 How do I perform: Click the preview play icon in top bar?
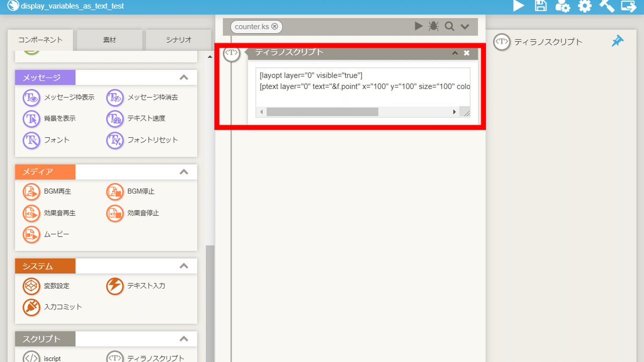518,6
